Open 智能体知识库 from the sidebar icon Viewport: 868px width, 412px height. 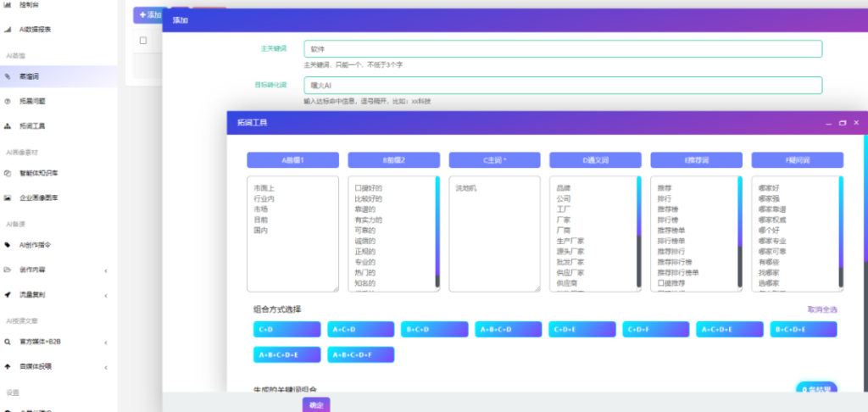[8, 173]
